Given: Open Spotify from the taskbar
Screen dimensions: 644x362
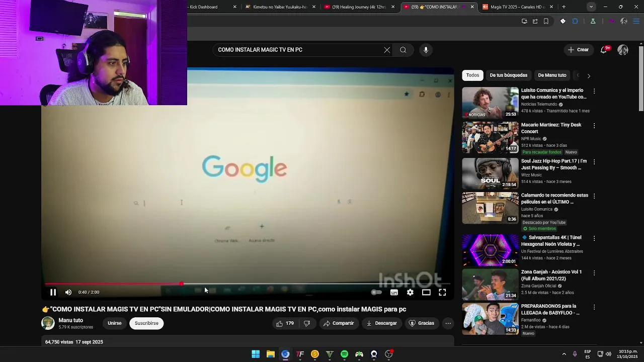Looking at the screenshot, I should 344,354.
